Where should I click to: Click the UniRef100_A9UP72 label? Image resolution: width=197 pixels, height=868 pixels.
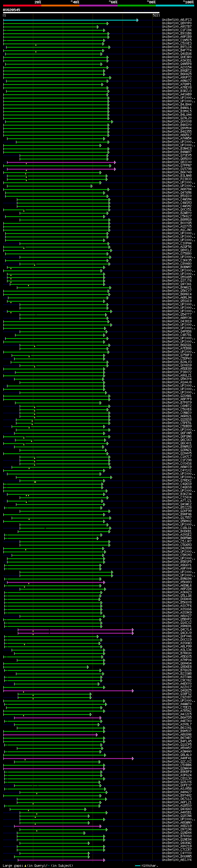(177, 78)
